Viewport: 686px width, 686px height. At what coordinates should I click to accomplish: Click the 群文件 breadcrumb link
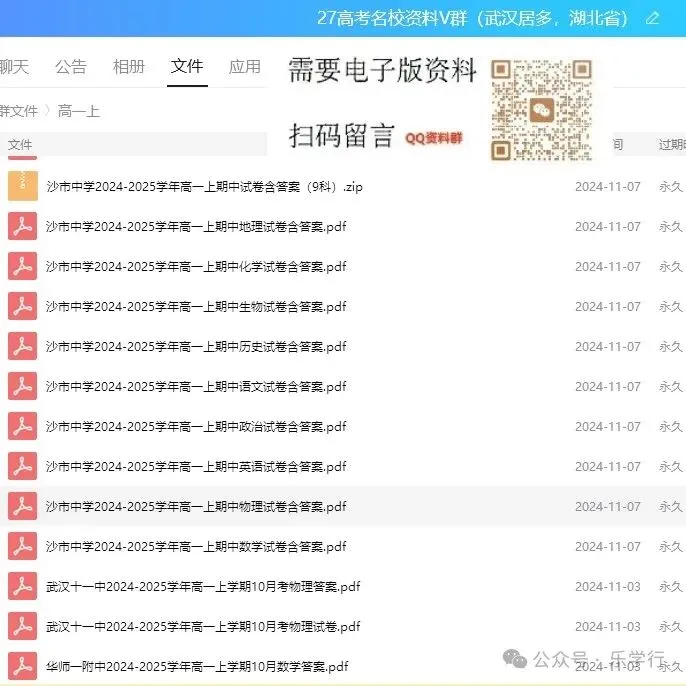coord(19,111)
